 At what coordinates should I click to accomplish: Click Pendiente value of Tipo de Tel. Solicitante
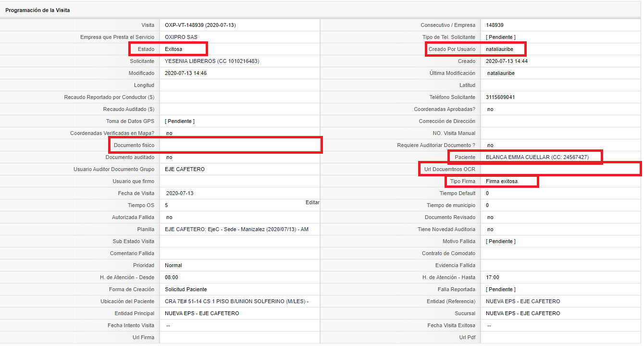pyautogui.click(x=501, y=37)
